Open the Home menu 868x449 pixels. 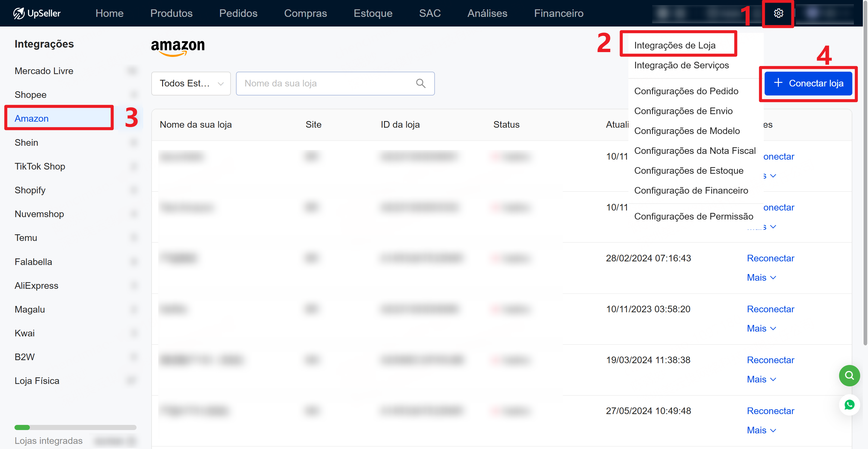[109, 13]
